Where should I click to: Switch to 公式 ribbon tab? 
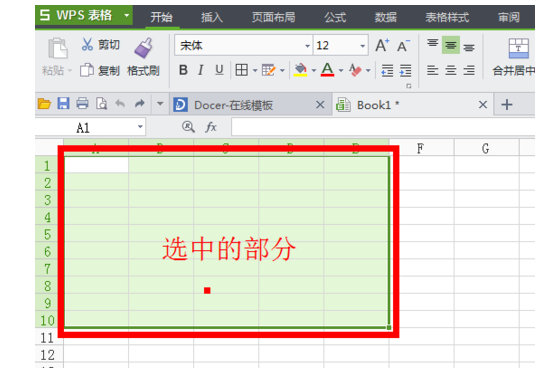(335, 17)
